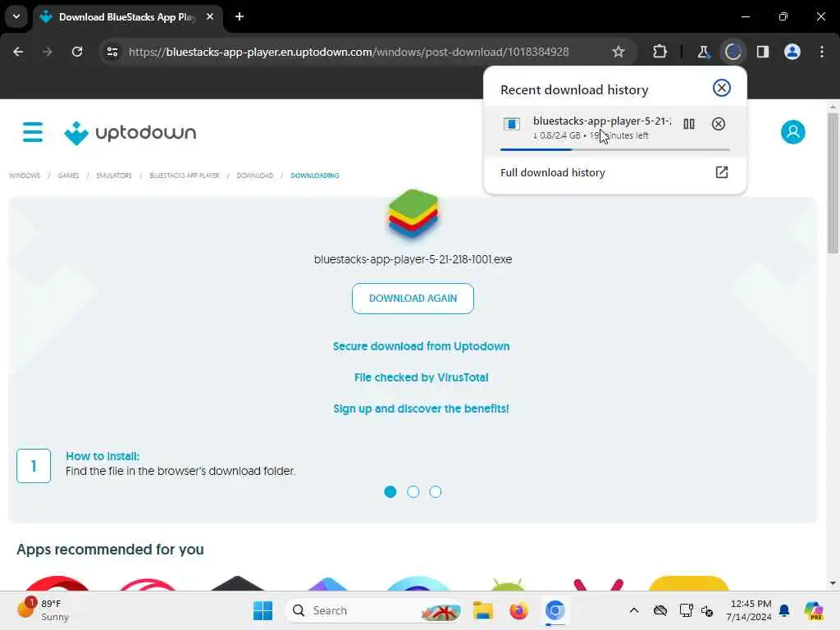The height and width of the screenshot is (630, 840).
Task: Go to EMULATORS breadcrumb
Action: tap(114, 176)
